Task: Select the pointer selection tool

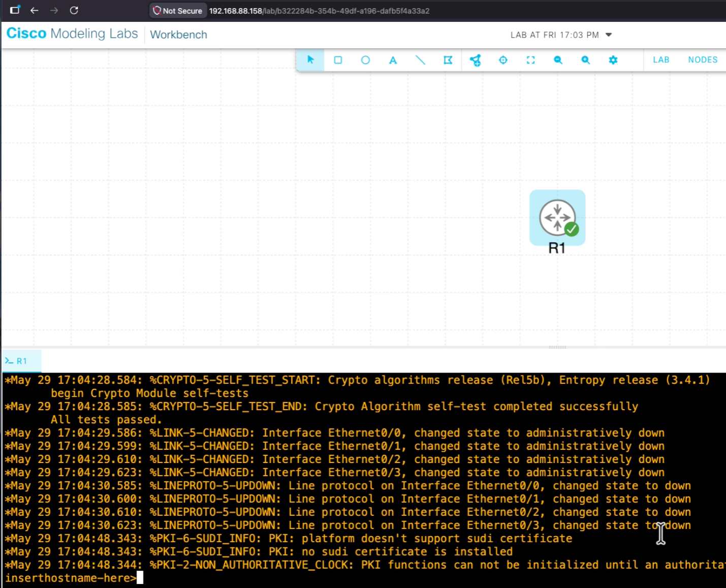Action: pyautogui.click(x=310, y=60)
